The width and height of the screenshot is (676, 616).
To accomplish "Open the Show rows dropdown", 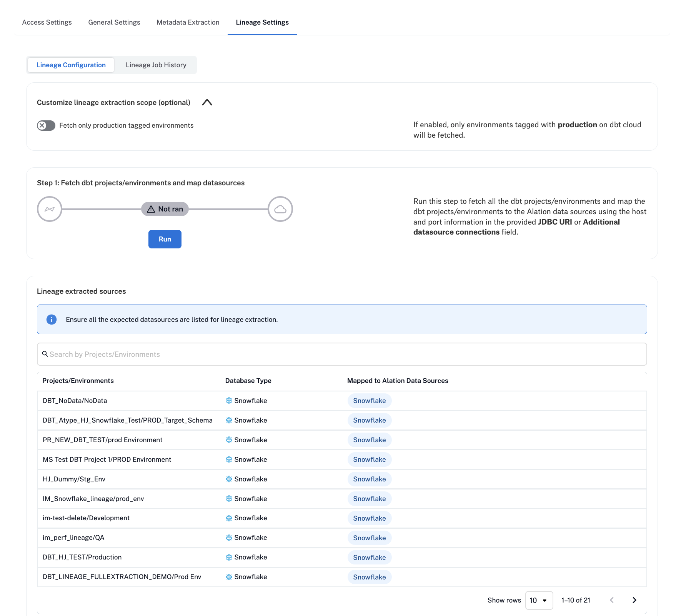I will pyautogui.click(x=539, y=600).
